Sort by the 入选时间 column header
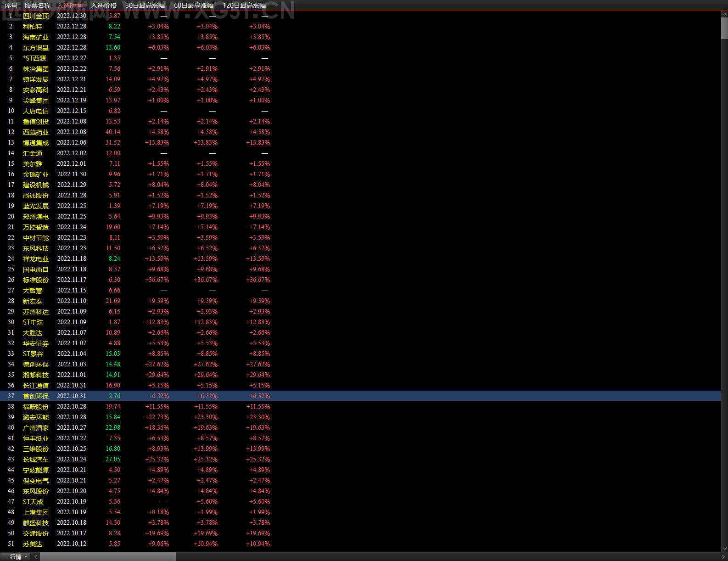This screenshot has height=561, width=728. (x=70, y=6)
